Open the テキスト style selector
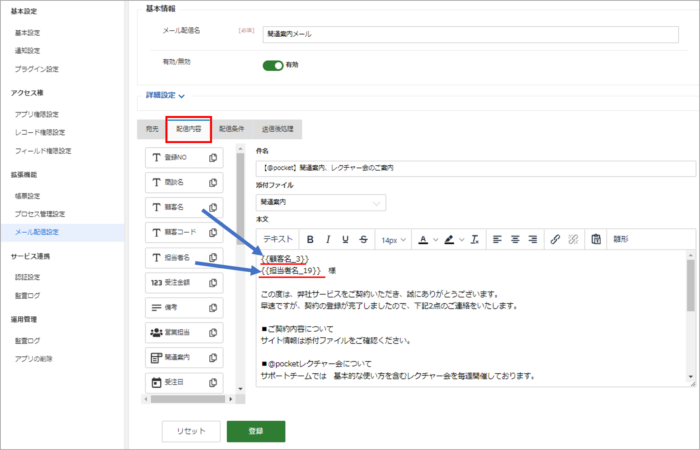Image resolution: width=700 pixels, height=450 pixels. 277,239
